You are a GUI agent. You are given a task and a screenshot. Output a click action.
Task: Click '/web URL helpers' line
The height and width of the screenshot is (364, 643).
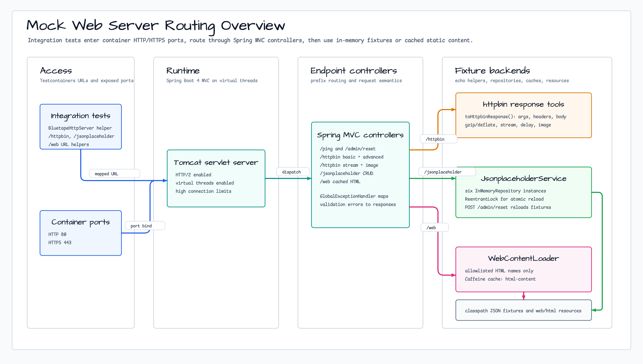coord(68,145)
